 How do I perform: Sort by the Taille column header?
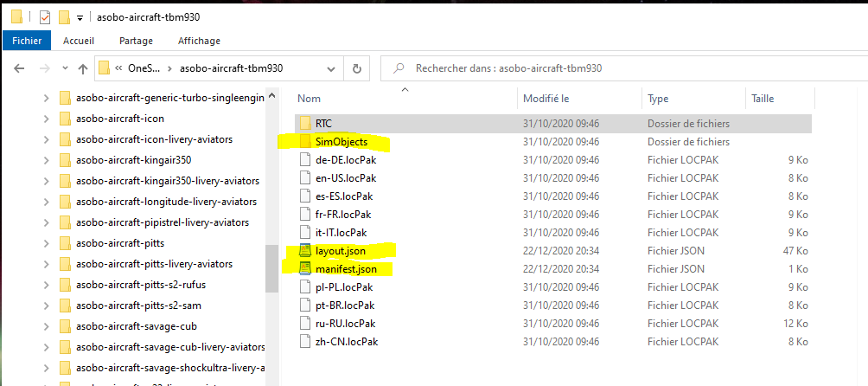[x=763, y=99]
